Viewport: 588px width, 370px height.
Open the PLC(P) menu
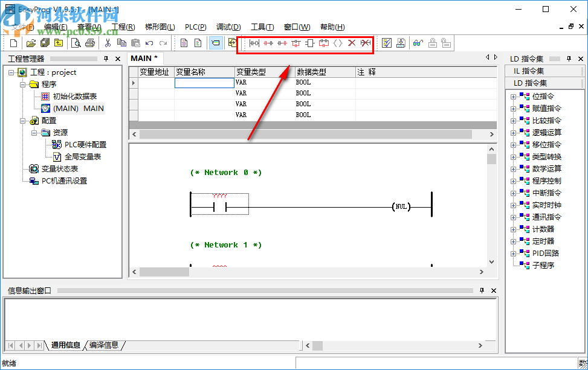point(196,27)
